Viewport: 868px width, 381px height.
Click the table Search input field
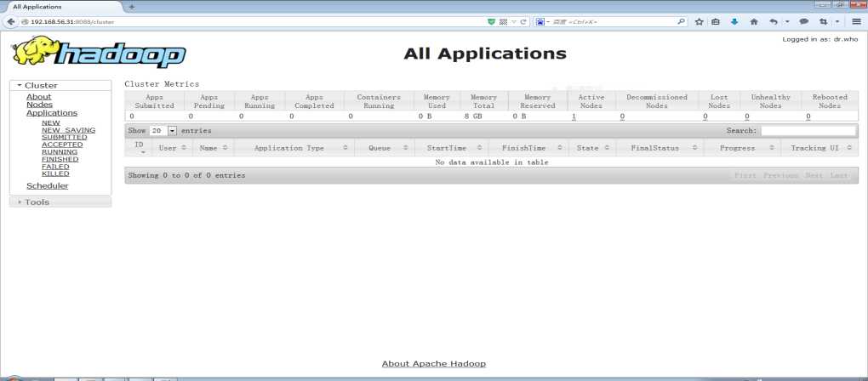(x=808, y=131)
